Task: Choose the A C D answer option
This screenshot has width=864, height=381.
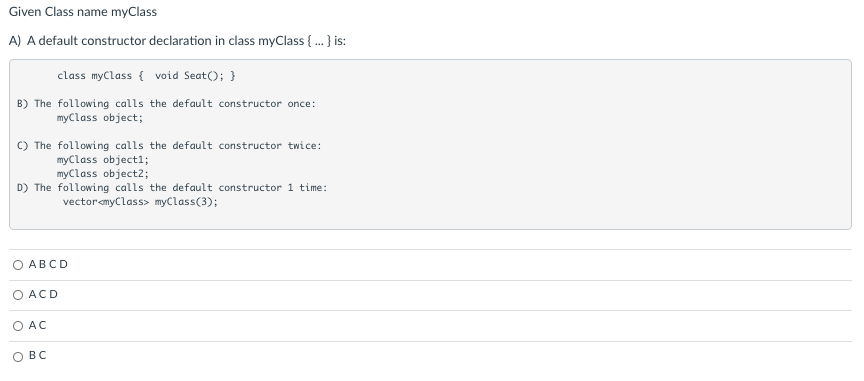Action: click(18, 295)
